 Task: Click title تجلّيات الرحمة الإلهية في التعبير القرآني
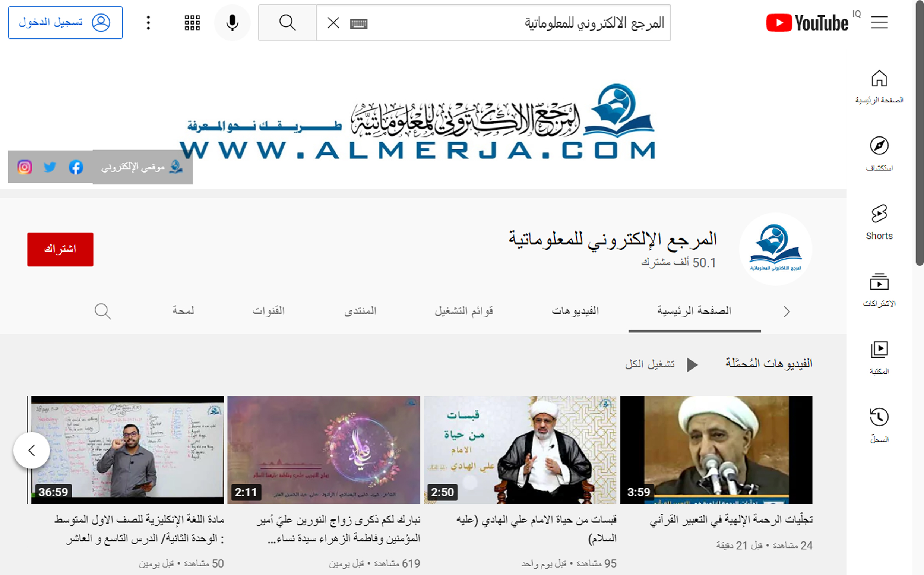click(731, 520)
